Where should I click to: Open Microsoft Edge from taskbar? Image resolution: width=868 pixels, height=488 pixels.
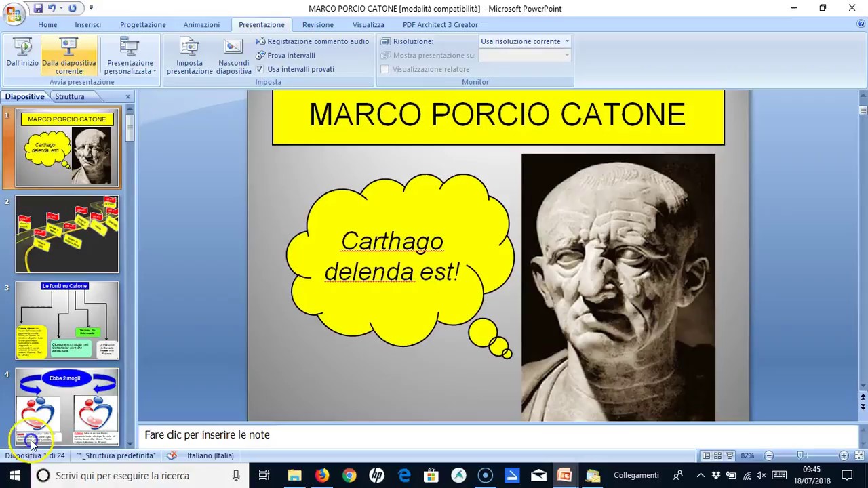point(404,475)
